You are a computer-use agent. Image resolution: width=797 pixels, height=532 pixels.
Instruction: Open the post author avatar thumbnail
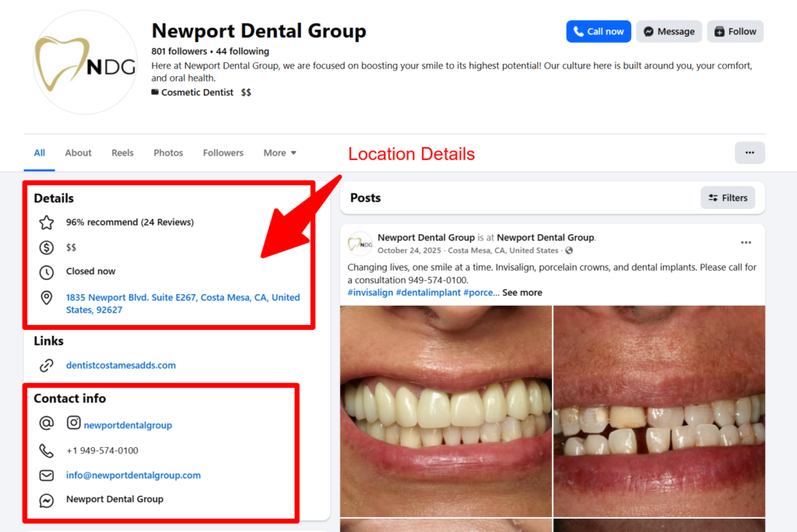click(x=360, y=243)
